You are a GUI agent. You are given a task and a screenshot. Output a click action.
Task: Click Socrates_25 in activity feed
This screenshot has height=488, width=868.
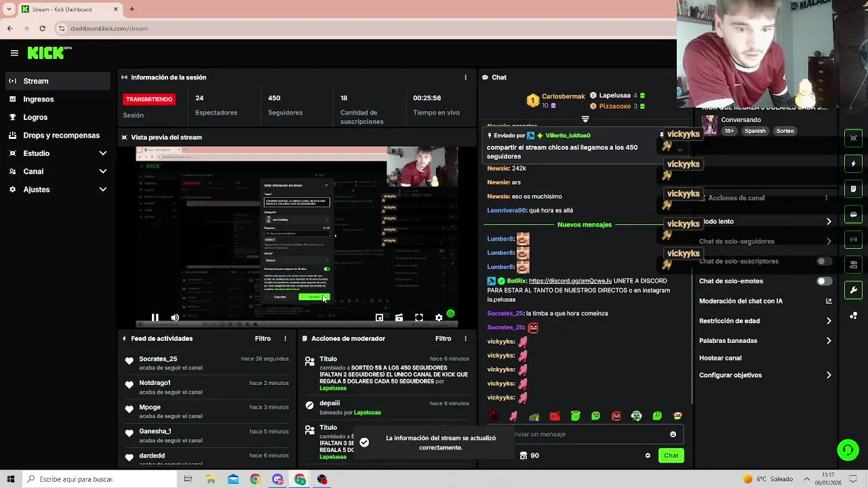pyautogui.click(x=158, y=359)
